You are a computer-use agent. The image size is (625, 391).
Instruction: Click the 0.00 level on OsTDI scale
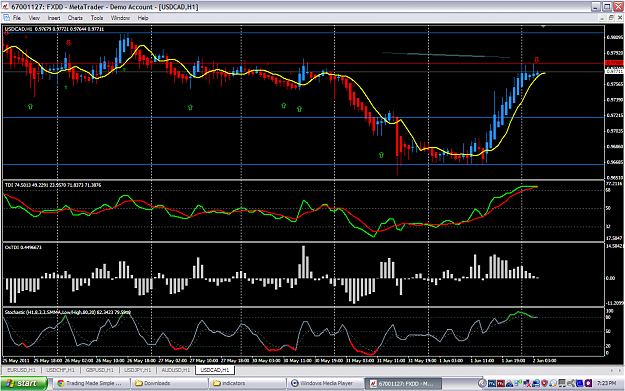[610, 278]
